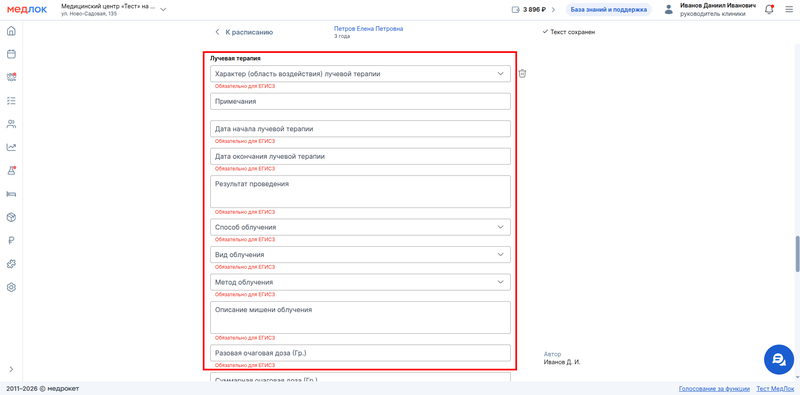This screenshot has width=800, height=395.
Task: Open the Метод облучения dropdown
Action: (x=360, y=282)
